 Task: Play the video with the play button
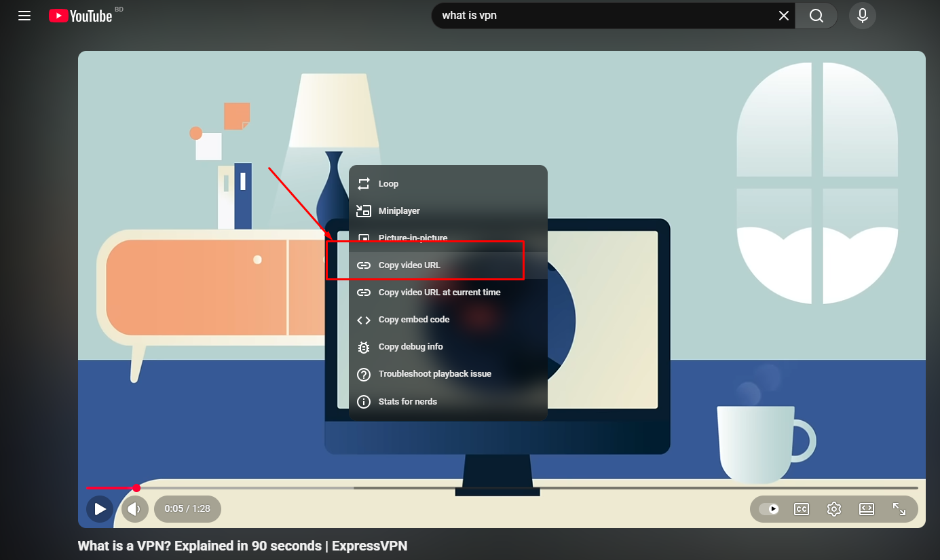click(99, 509)
